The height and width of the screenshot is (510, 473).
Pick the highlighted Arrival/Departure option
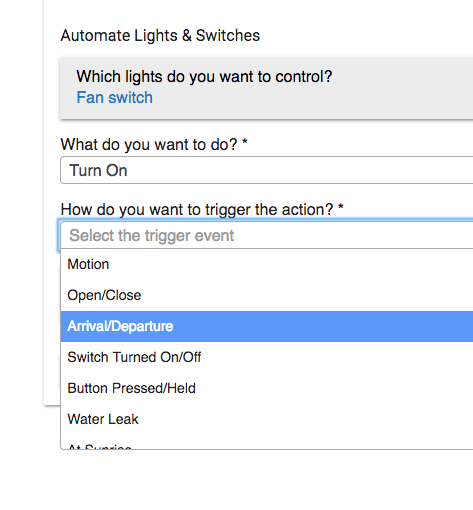coord(267,326)
